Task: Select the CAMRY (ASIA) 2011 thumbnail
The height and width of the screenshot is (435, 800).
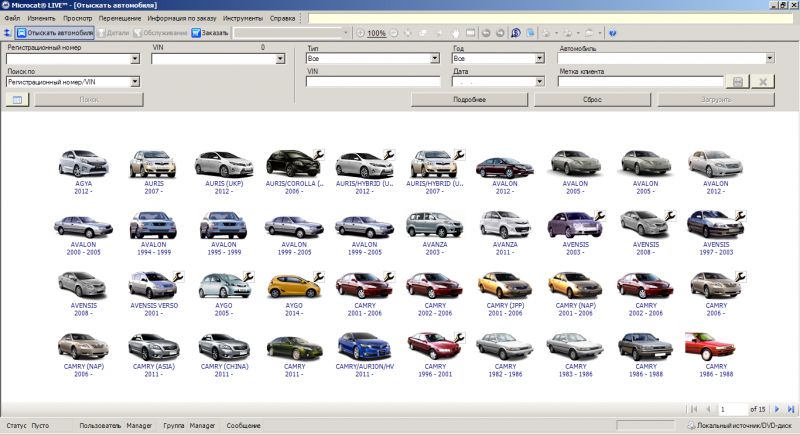Action: tap(154, 347)
